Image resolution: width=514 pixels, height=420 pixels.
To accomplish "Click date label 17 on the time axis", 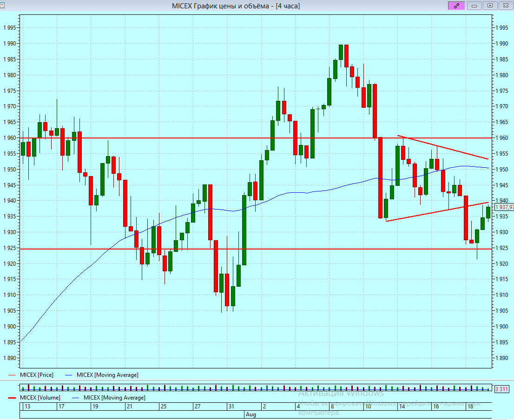I will [61, 407].
